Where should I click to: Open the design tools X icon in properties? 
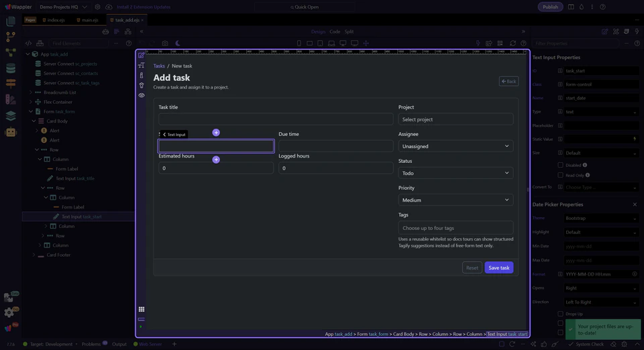(x=616, y=32)
